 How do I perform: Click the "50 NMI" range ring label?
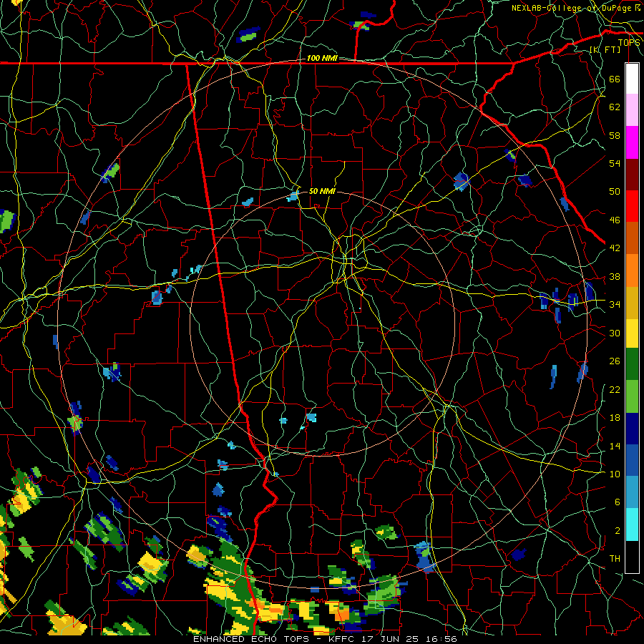322,191
